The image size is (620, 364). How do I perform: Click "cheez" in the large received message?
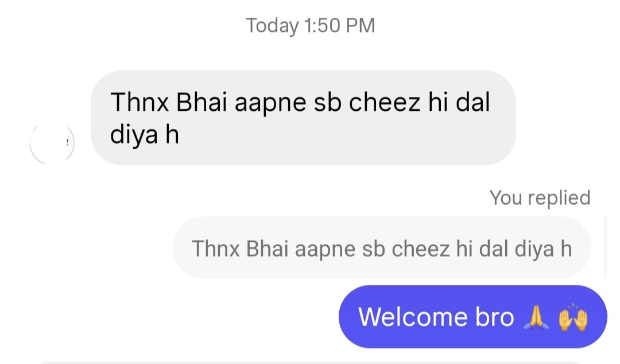384,102
